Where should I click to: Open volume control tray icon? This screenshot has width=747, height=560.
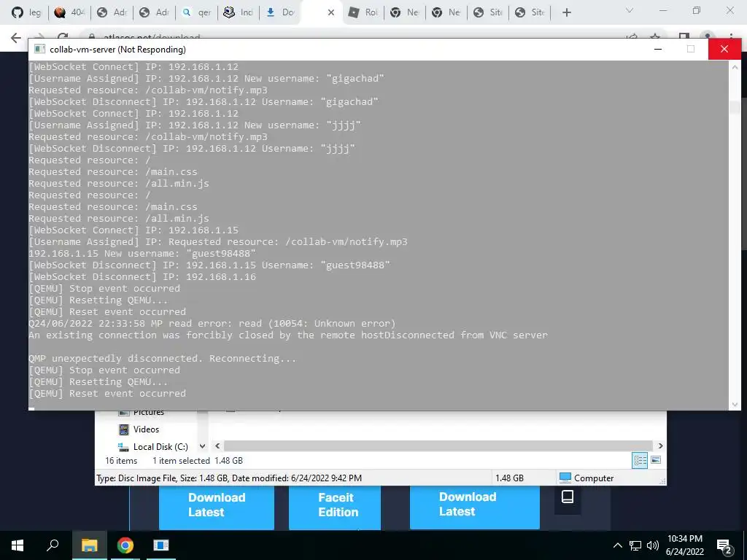pos(653,545)
